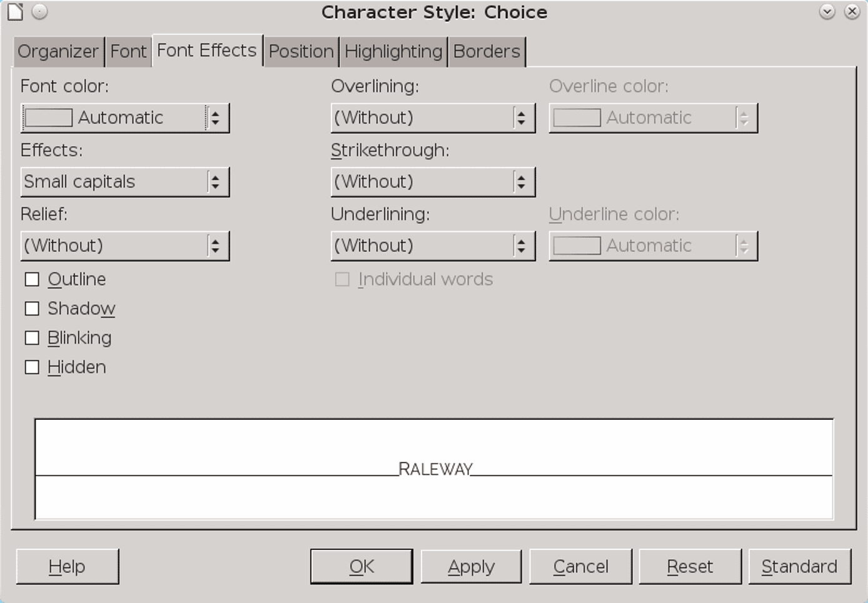Check the Hidden option
Image resolution: width=868 pixels, height=603 pixels.
(32, 367)
